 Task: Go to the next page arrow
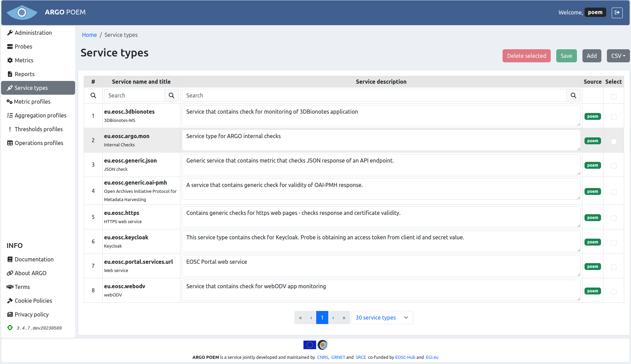(333, 318)
